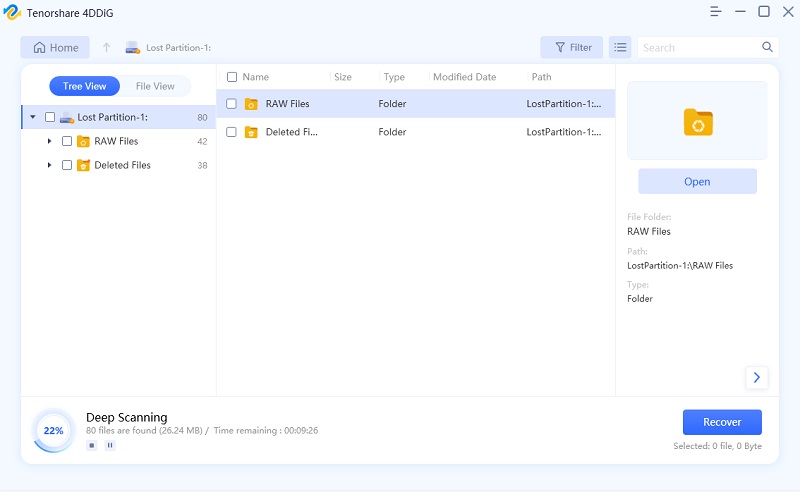This screenshot has height=492, width=800.
Task: Open the Filter options
Action: point(572,47)
